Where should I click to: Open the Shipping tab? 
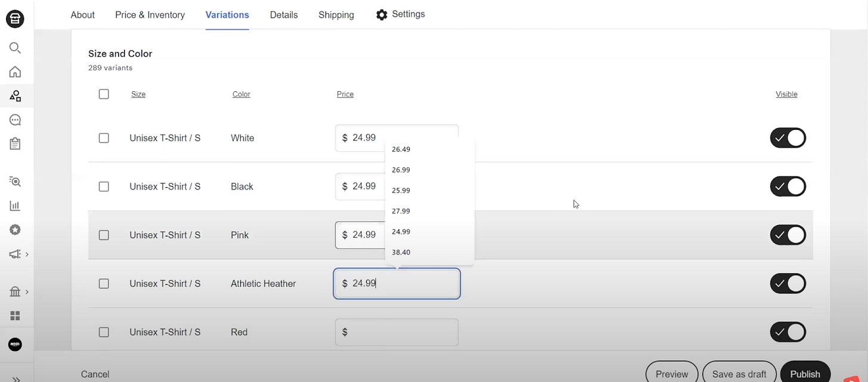[x=336, y=15]
